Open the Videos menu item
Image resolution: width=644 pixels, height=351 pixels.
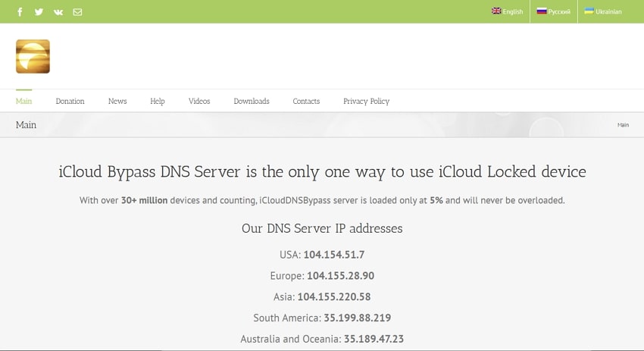199,101
